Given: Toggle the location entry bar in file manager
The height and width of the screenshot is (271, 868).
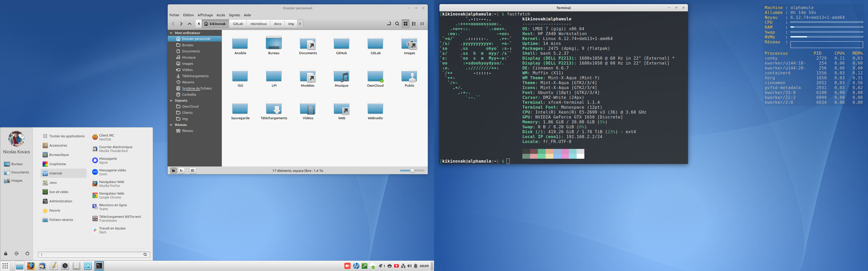Looking at the screenshot, I should click(389, 23).
